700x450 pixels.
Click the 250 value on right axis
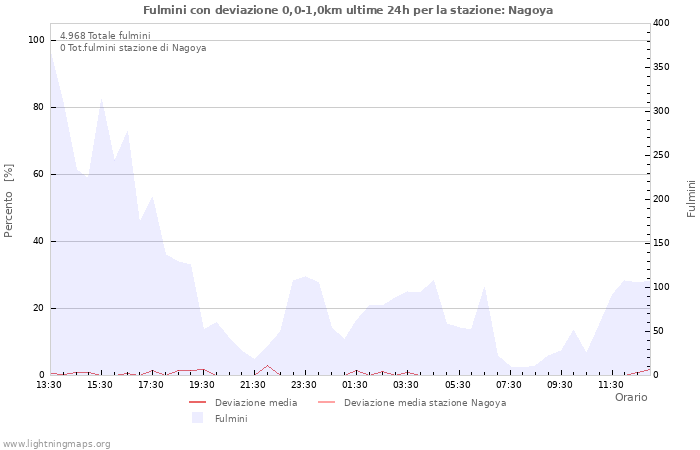click(661, 154)
